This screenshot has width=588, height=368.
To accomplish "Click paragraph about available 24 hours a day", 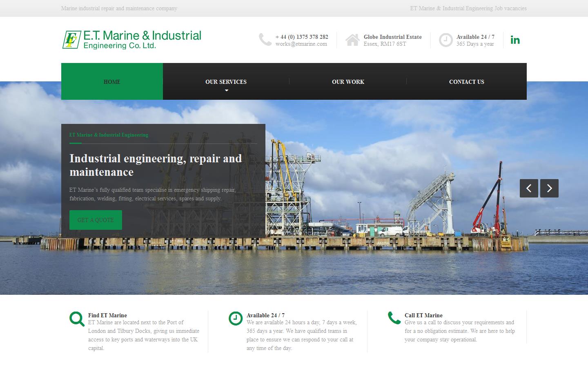I will coord(302,335).
